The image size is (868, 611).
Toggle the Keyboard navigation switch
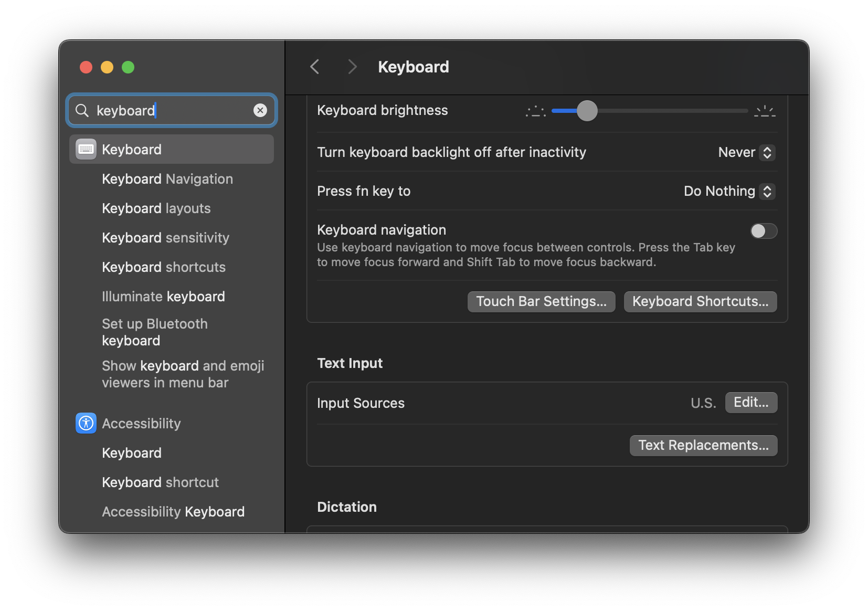[x=764, y=231]
